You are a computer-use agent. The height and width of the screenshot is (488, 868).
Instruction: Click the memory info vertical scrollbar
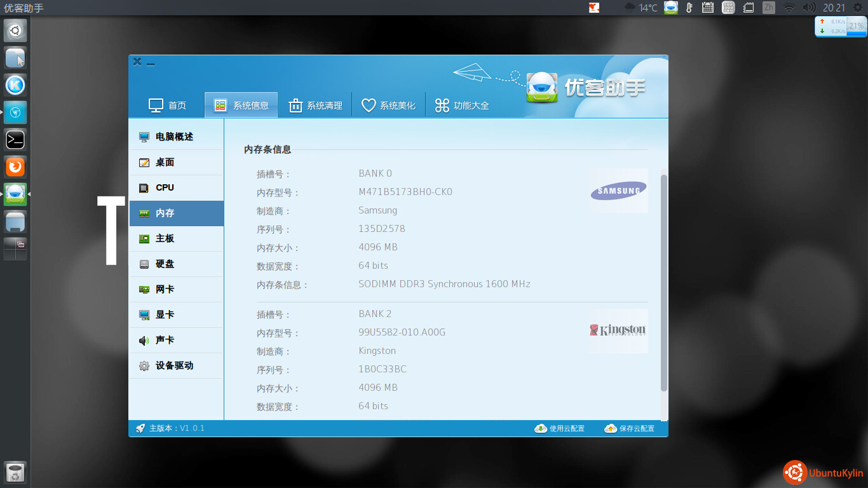[664, 283]
